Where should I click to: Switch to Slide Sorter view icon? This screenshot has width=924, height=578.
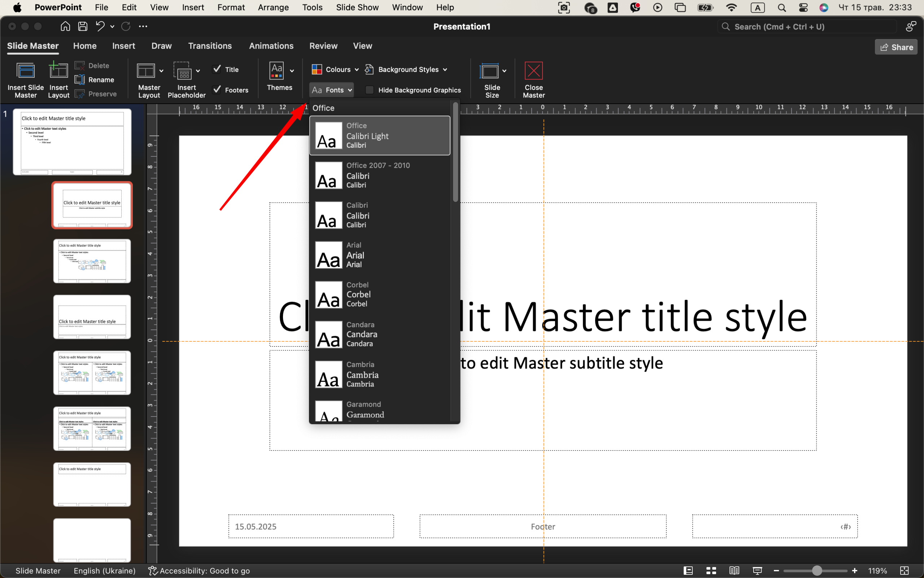[711, 570]
